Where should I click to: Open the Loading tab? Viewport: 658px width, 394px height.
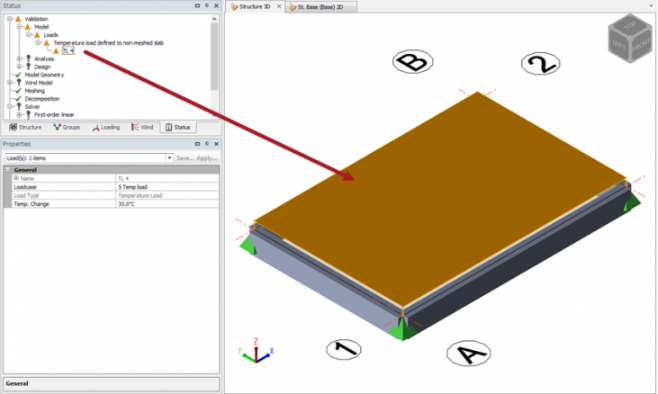click(106, 127)
